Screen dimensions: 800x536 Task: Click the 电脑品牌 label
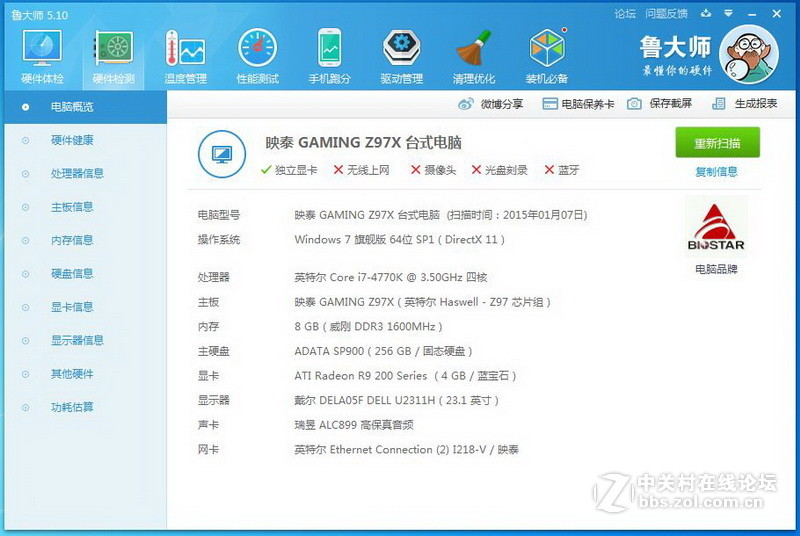point(716,269)
